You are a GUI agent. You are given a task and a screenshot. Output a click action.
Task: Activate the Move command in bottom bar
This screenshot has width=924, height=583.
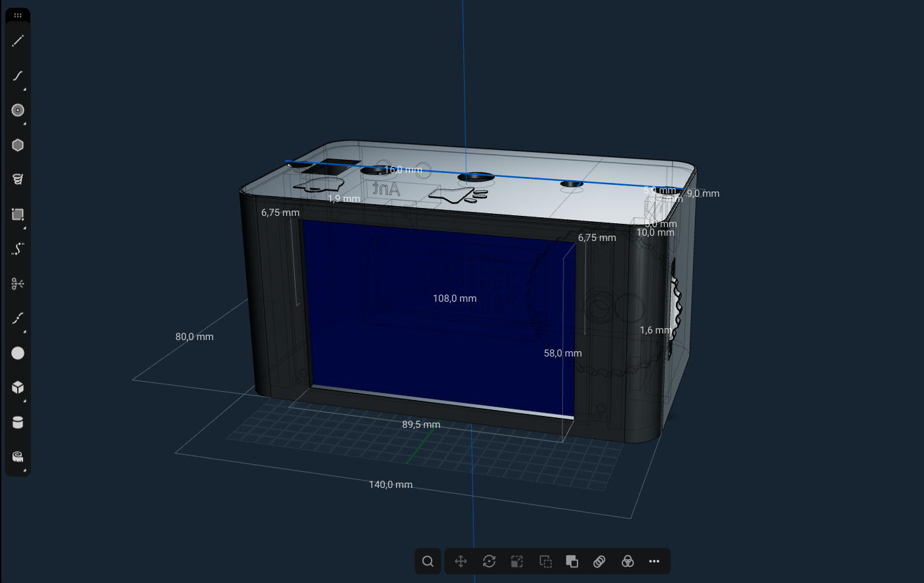coord(461,561)
